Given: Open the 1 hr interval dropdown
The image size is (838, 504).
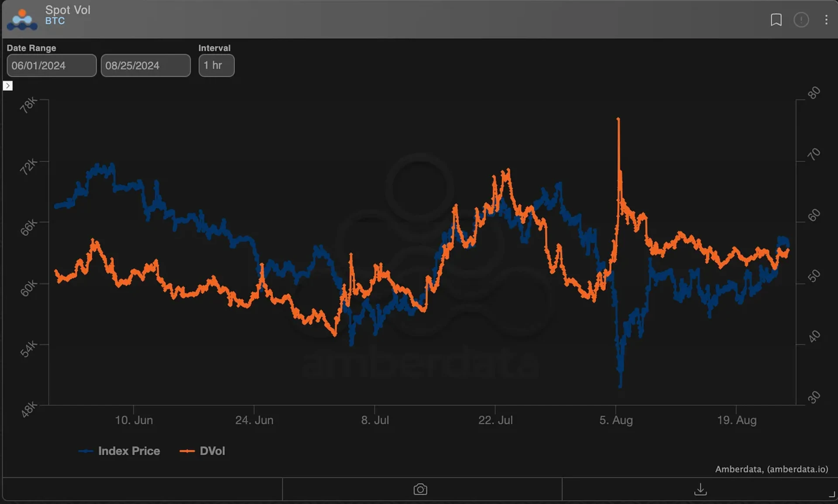Looking at the screenshot, I should 216,65.
